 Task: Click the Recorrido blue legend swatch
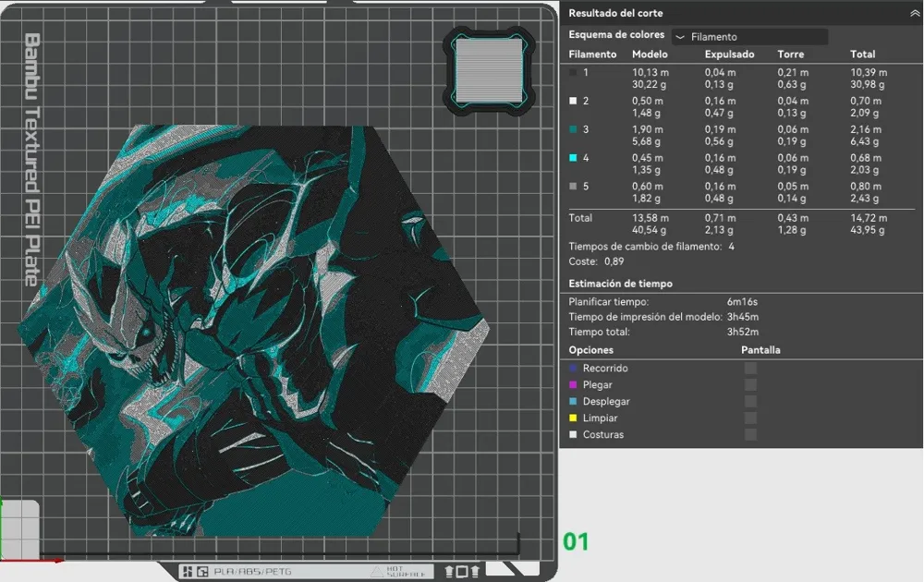[573, 369]
